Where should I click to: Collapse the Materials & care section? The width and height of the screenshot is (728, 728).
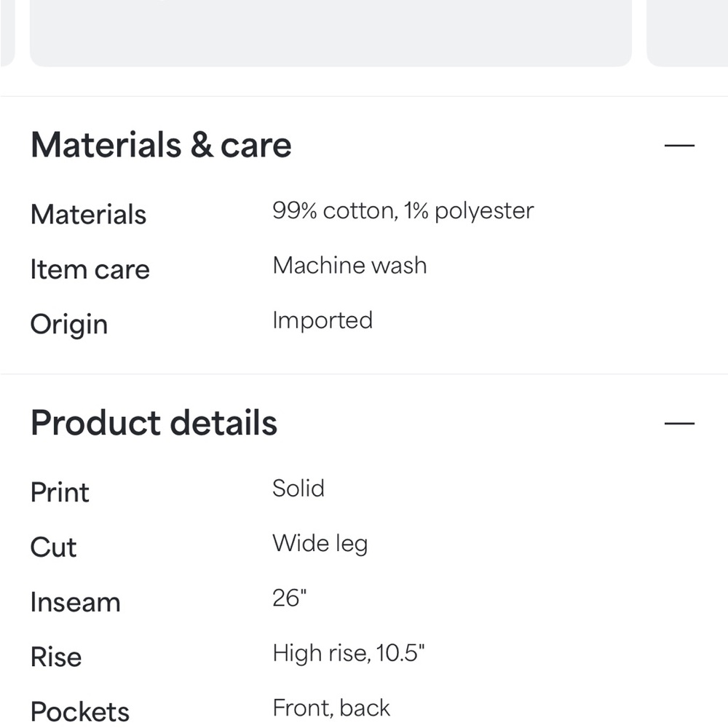[678, 146]
